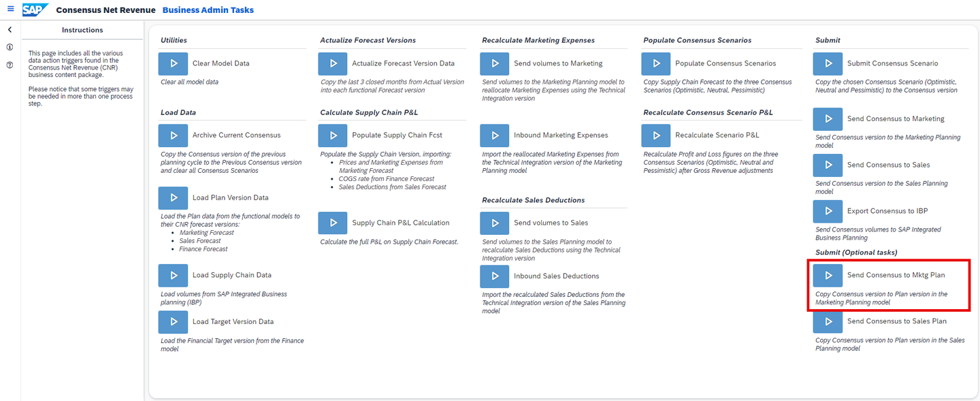Click the Consensus Net Revenue title
This screenshot has height=401, width=980.
tap(105, 10)
